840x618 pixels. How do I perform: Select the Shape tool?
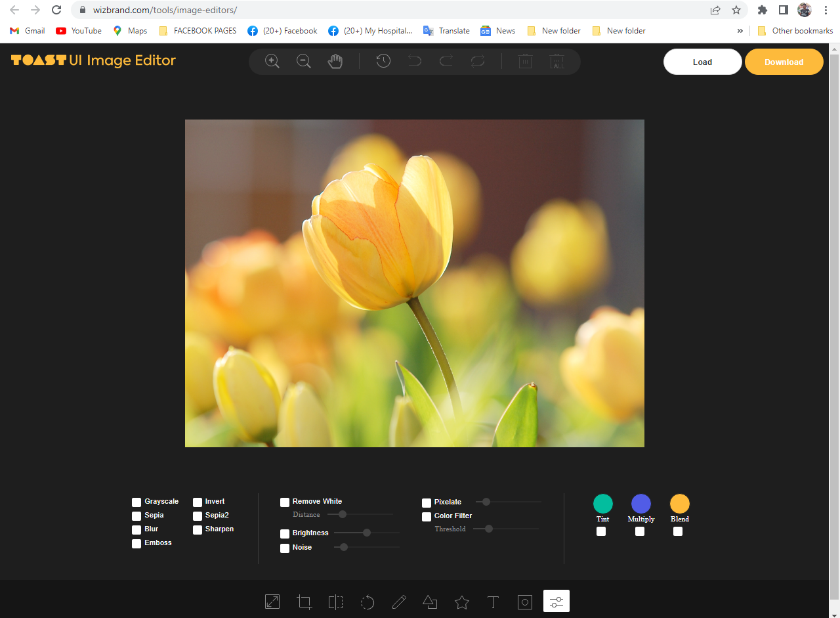[x=430, y=601]
